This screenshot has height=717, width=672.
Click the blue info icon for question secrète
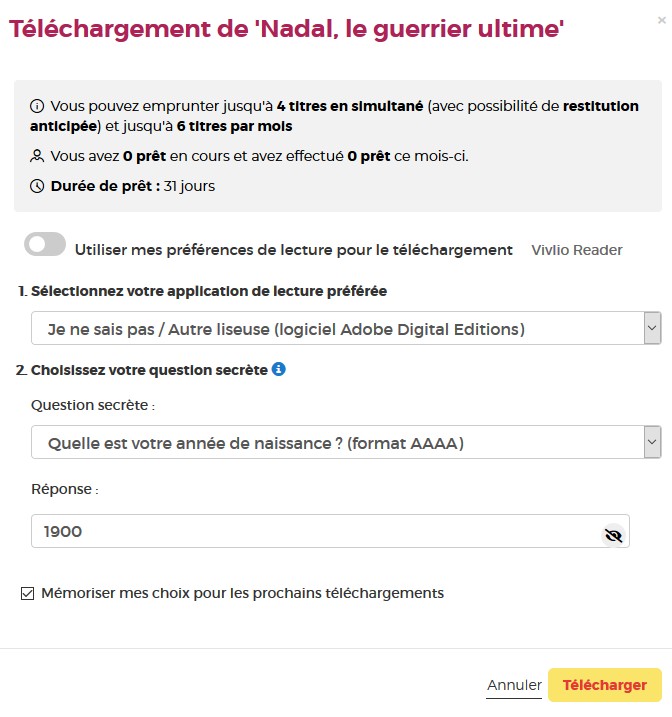[279, 369]
